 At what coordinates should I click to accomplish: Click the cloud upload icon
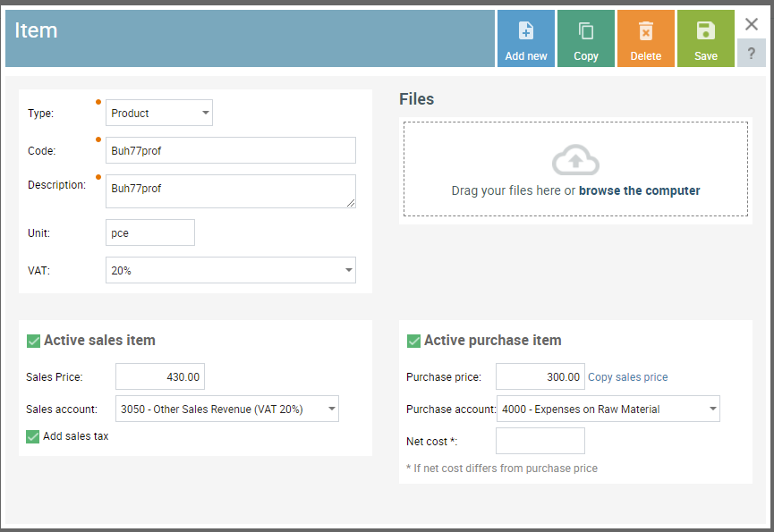pyautogui.click(x=575, y=161)
